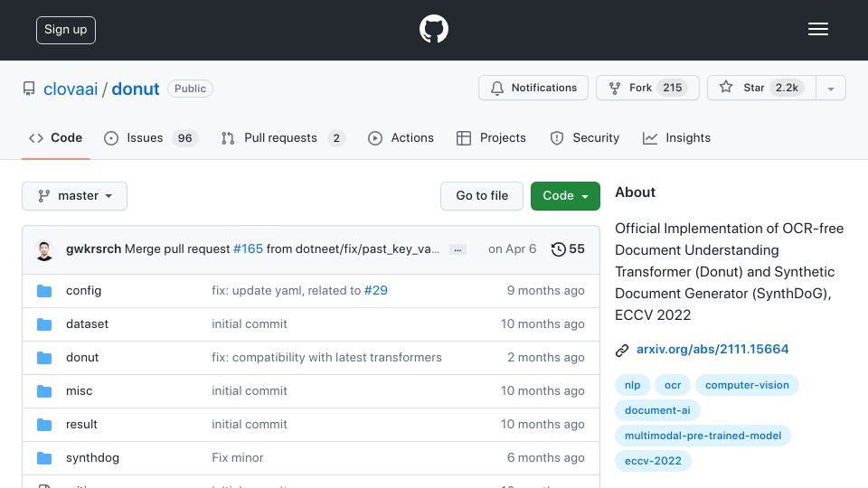Open the Security tab
Viewport: 868px width, 488px height.
(585, 137)
